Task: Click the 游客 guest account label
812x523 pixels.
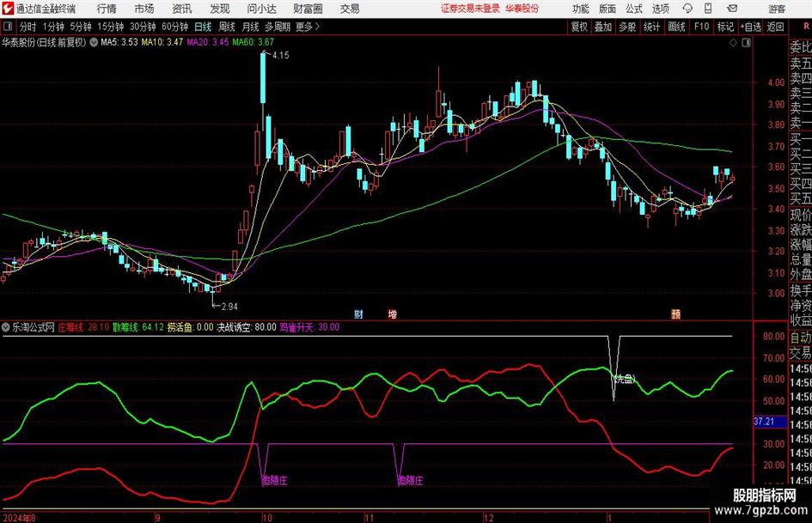Action: click(x=777, y=9)
